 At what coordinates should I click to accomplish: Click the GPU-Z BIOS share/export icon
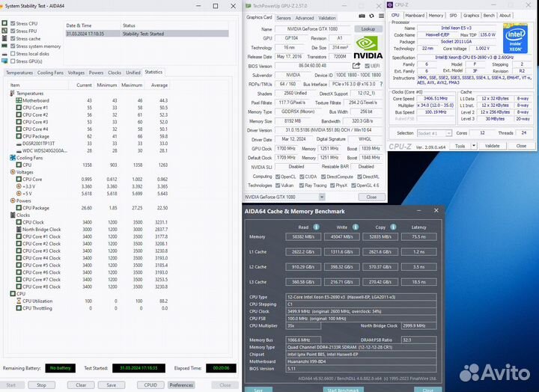click(x=356, y=66)
